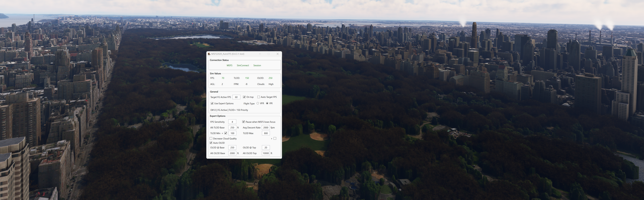Select the VFR flight type
The width and height of the screenshot is (644, 200).
click(x=258, y=103)
